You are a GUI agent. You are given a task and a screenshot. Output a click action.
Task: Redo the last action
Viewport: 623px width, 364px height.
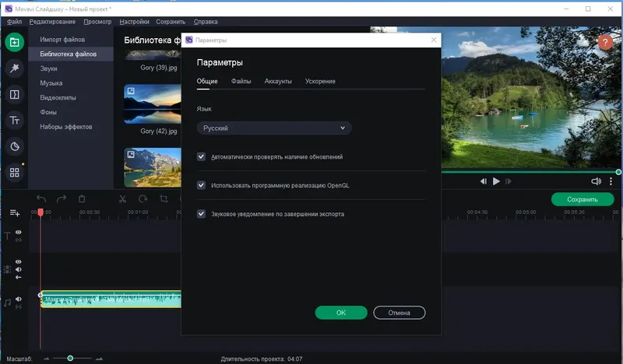click(62, 198)
